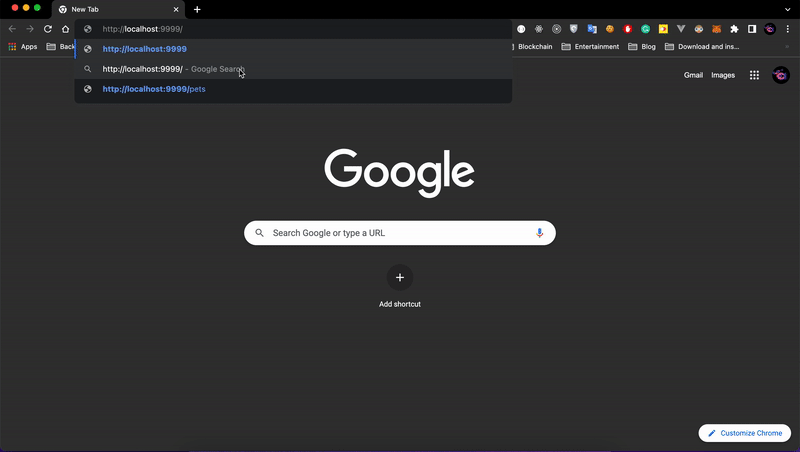The image size is (800, 452).
Task: Open the yellow square extension
Action: pos(663,29)
